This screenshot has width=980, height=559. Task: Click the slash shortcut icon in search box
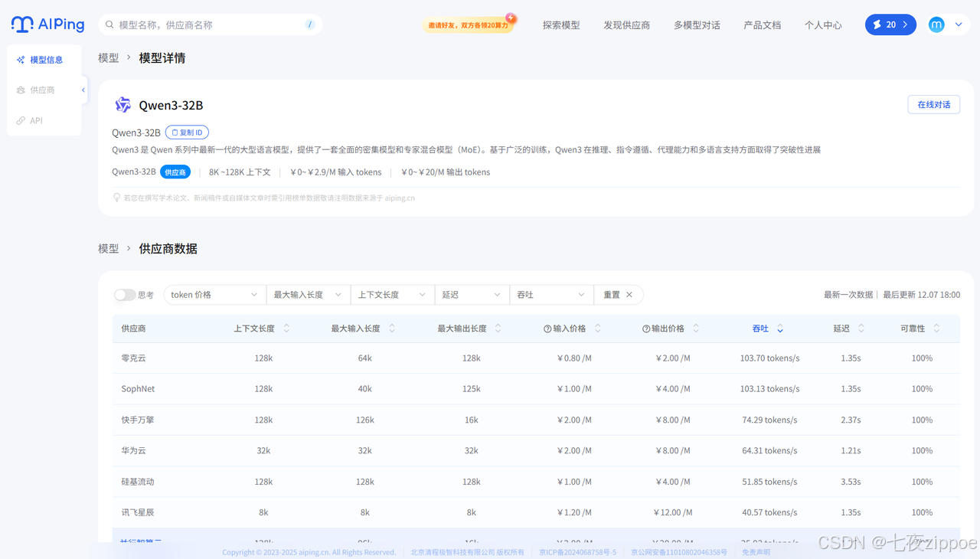[309, 25]
